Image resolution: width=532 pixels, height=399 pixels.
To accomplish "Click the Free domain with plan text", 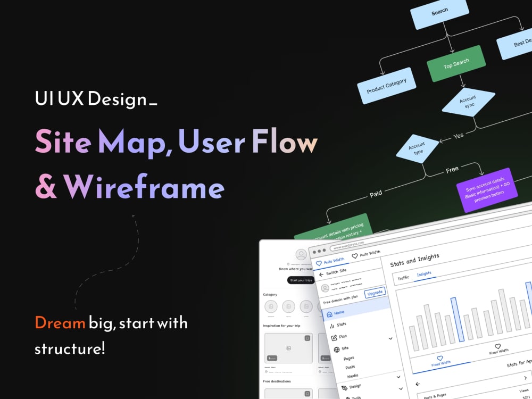I will click(x=340, y=300).
